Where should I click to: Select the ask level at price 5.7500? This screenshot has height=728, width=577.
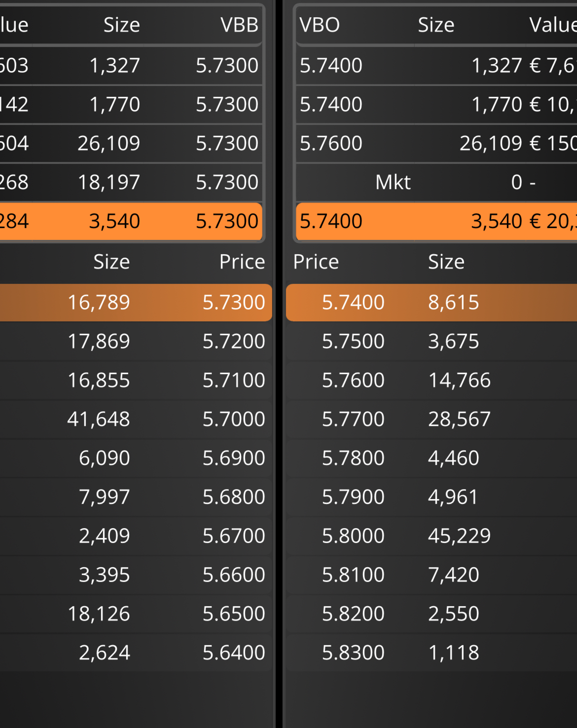click(x=432, y=341)
